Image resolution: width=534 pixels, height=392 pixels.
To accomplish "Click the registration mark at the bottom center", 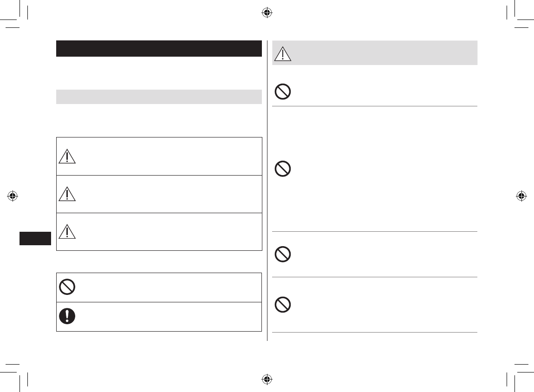I will (x=267, y=379).
